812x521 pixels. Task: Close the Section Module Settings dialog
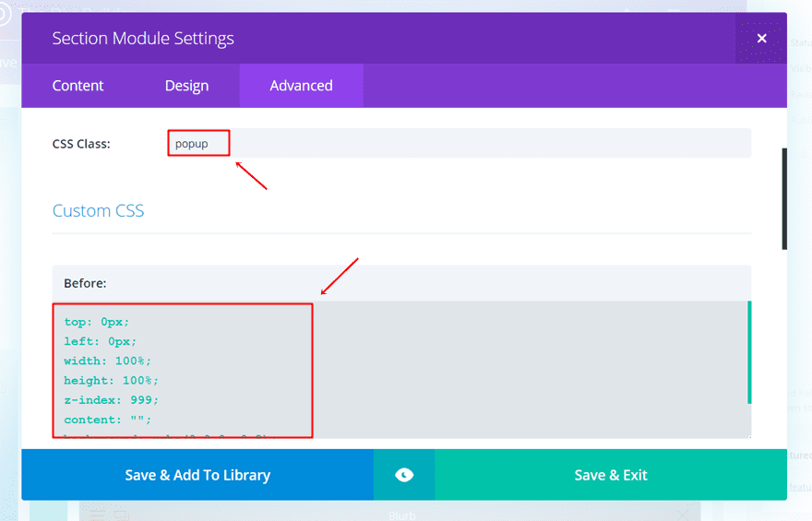[761, 39]
